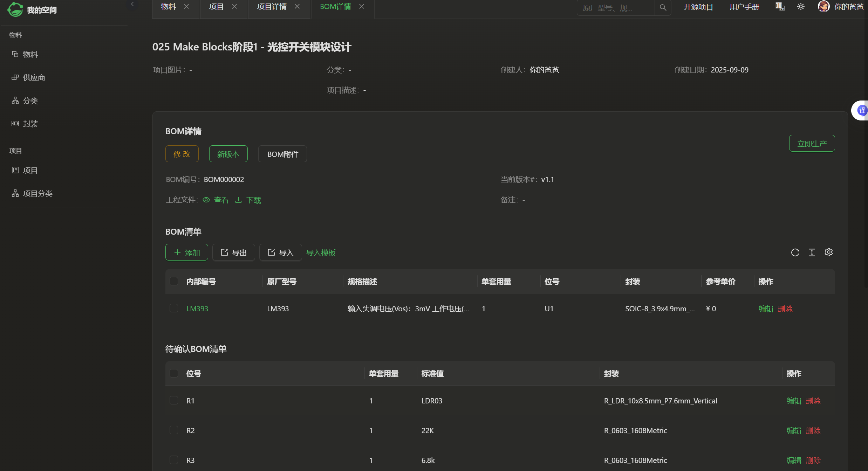
Task: Tick the checkbox for R2 row
Action: pyautogui.click(x=174, y=430)
